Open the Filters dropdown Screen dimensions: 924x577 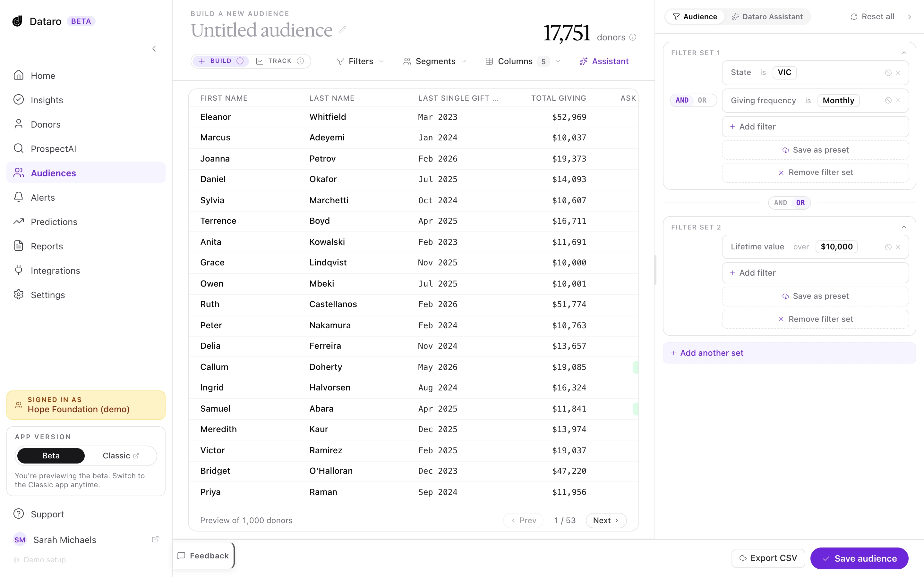click(360, 61)
